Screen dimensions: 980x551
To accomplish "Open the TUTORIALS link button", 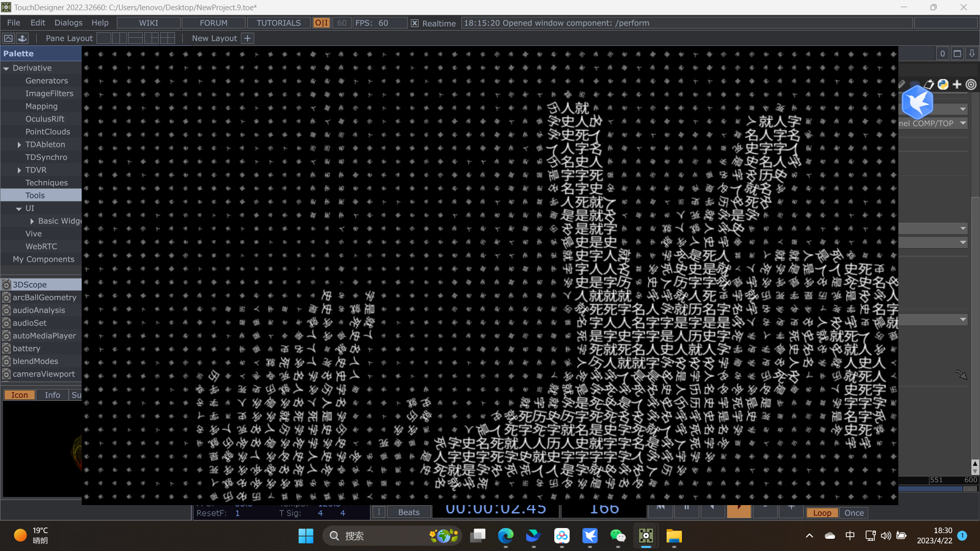I will point(278,23).
